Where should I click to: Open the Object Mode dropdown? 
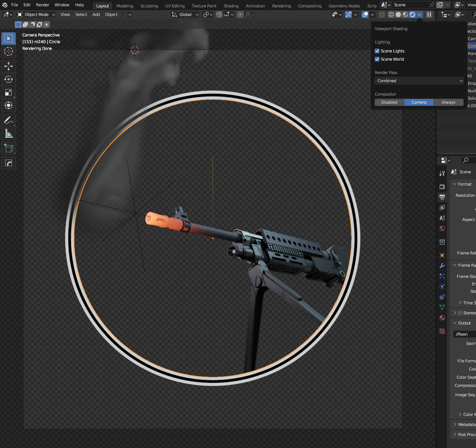tap(36, 15)
